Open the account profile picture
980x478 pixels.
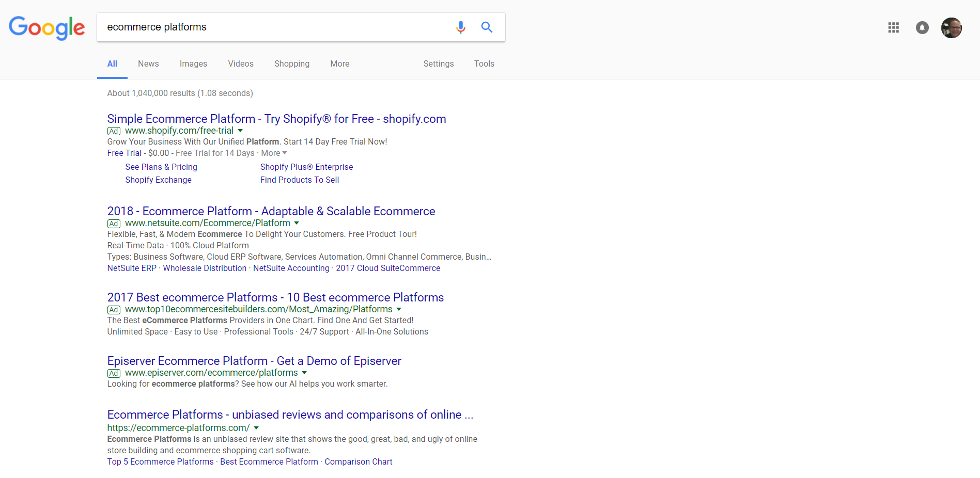click(x=952, y=27)
